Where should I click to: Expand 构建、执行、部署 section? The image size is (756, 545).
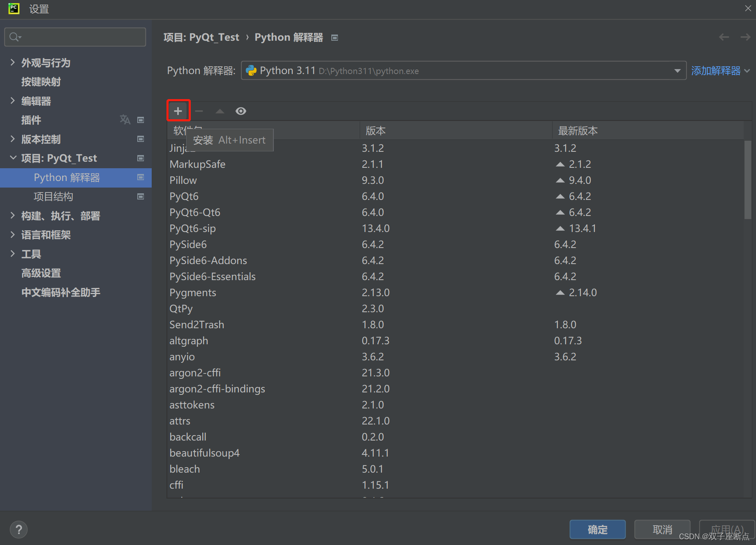12,216
